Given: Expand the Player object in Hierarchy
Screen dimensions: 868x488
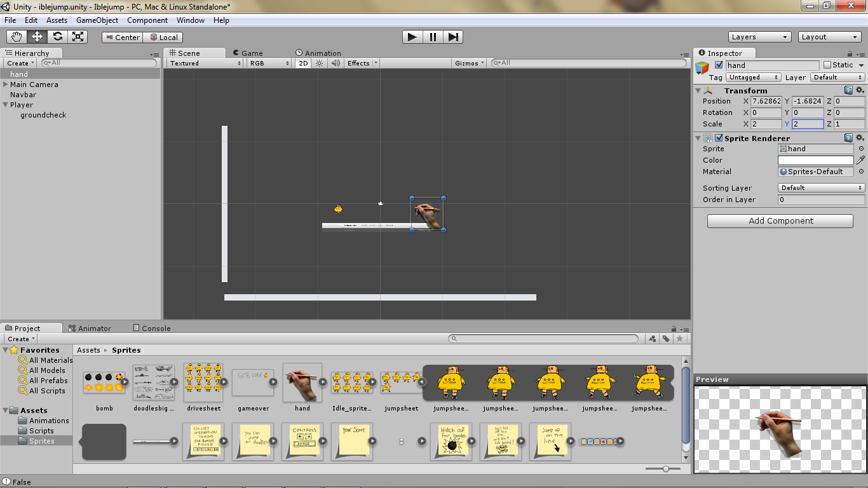Looking at the screenshot, I should pos(5,105).
